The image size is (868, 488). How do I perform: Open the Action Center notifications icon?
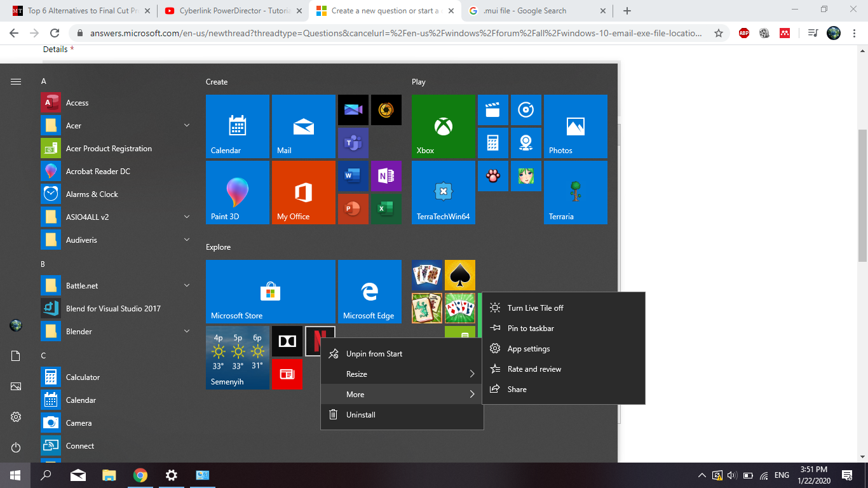click(x=847, y=475)
